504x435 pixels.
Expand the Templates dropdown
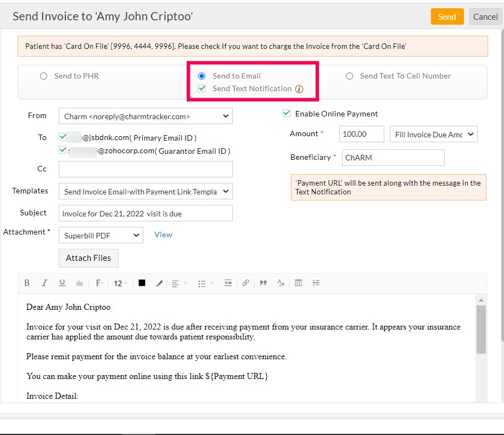[145, 192]
